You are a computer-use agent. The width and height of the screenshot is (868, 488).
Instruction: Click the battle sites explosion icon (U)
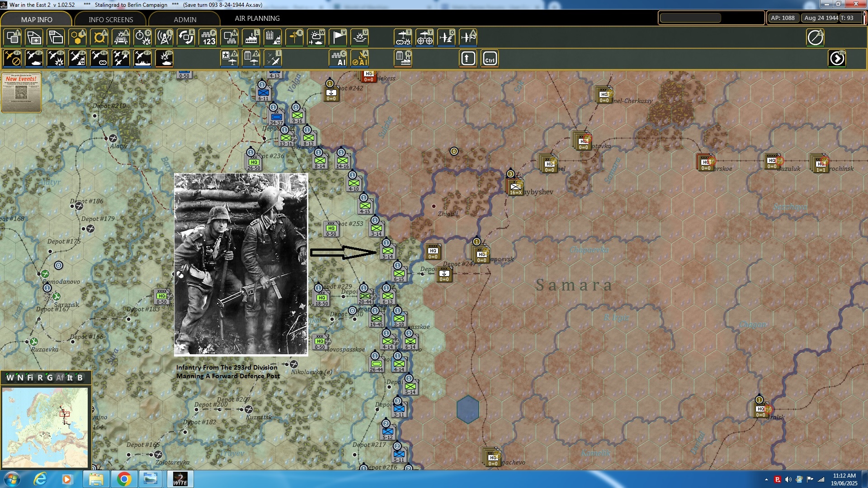(x=360, y=38)
